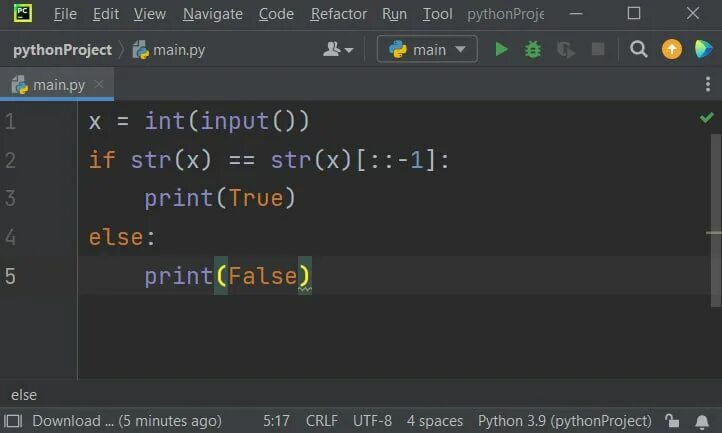Open Search Everywhere magnifier icon

[639, 49]
